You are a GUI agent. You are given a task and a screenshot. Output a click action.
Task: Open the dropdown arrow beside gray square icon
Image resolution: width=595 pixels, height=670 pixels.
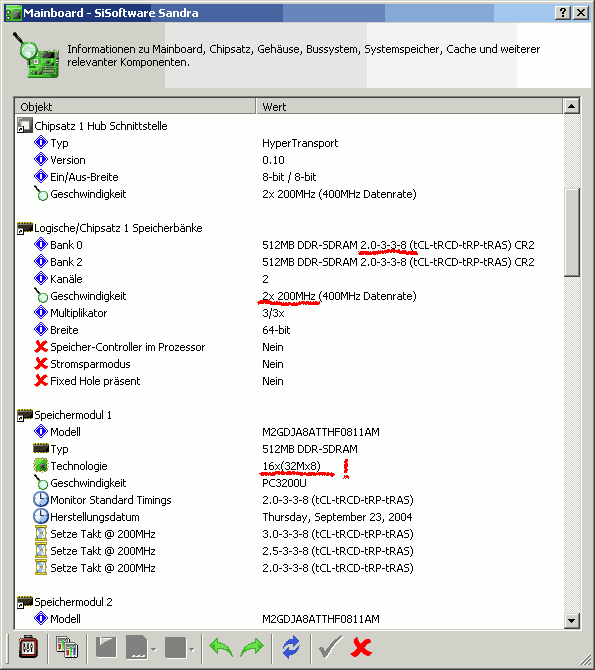[x=191, y=650]
